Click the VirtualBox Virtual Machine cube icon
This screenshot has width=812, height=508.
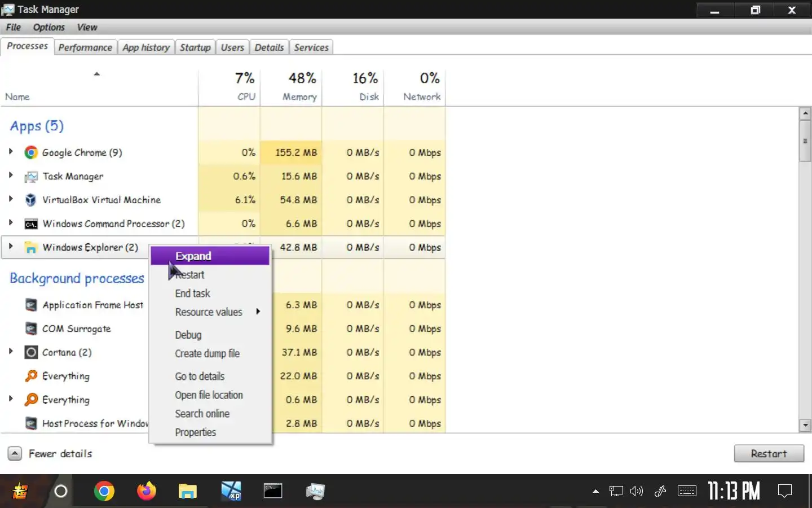pos(31,200)
